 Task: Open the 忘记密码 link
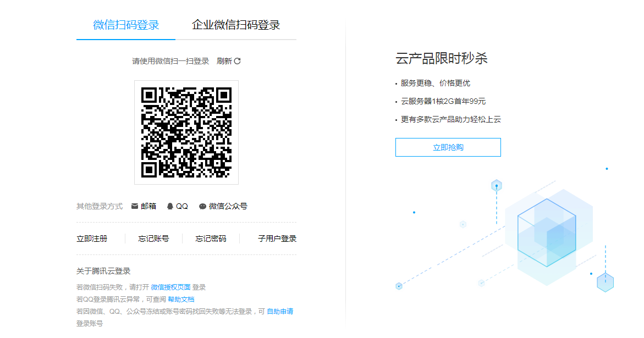click(x=211, y=239)
